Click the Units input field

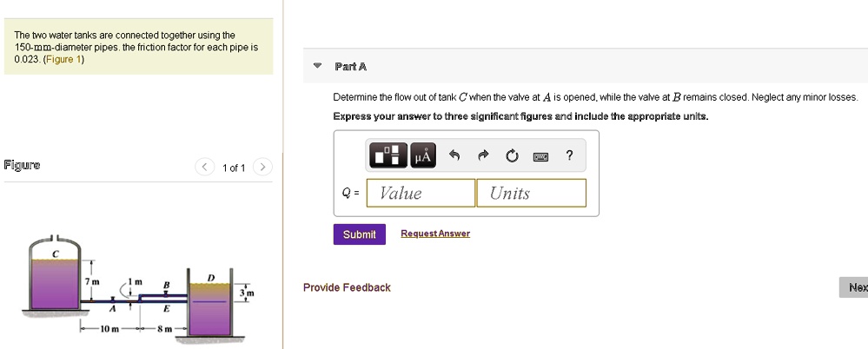click(x=531, y=193)
